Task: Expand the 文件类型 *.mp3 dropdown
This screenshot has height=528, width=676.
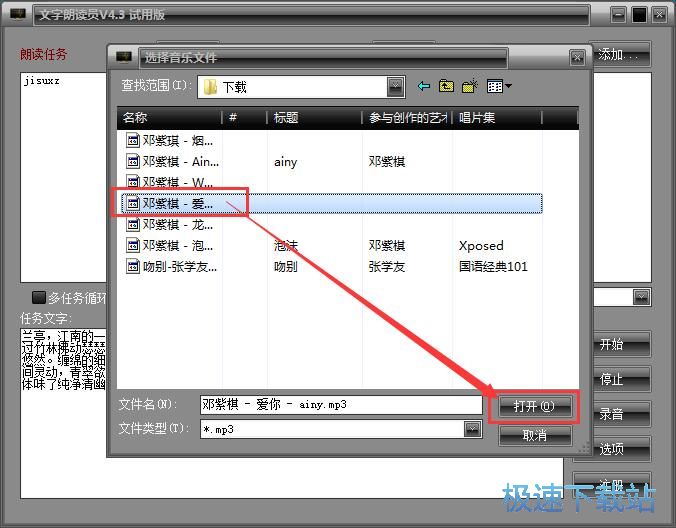Action: click(x=473, y=429)
